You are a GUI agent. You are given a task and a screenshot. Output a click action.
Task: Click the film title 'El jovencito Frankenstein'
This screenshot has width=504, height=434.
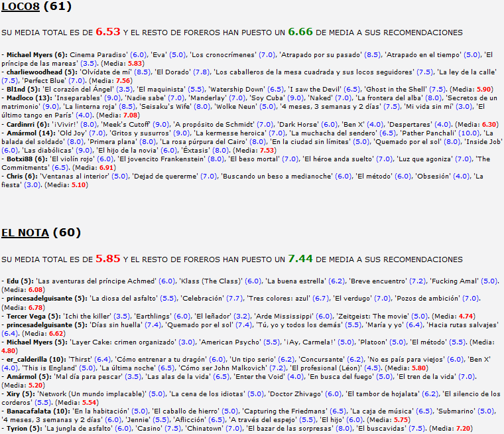tap(161, 159)
